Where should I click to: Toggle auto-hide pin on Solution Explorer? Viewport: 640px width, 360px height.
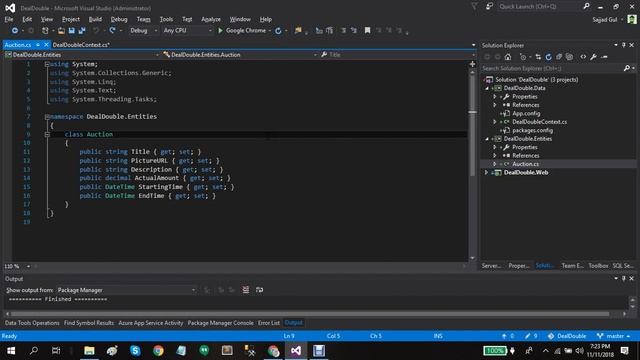coord(624,45)
